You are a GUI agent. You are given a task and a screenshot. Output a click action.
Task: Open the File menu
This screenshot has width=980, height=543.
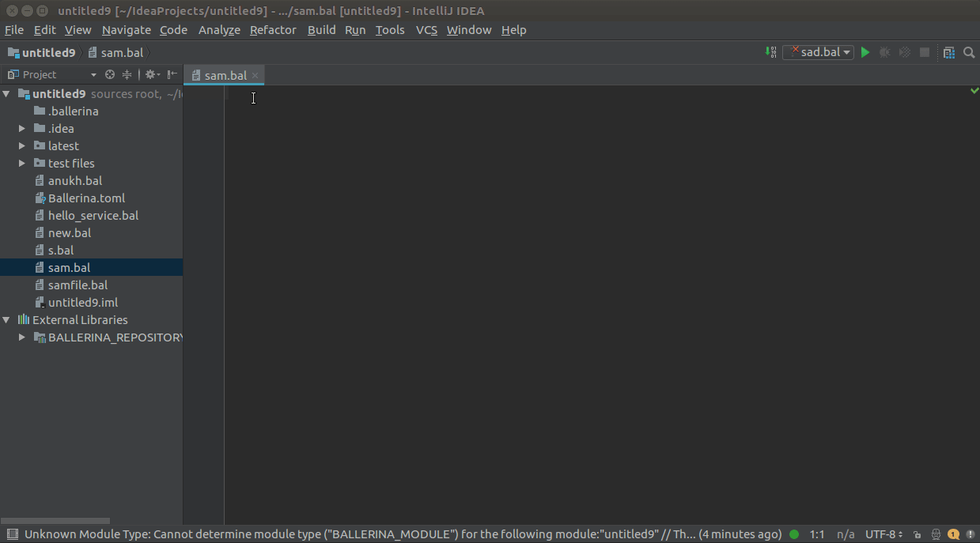click(x=14, y=30)
